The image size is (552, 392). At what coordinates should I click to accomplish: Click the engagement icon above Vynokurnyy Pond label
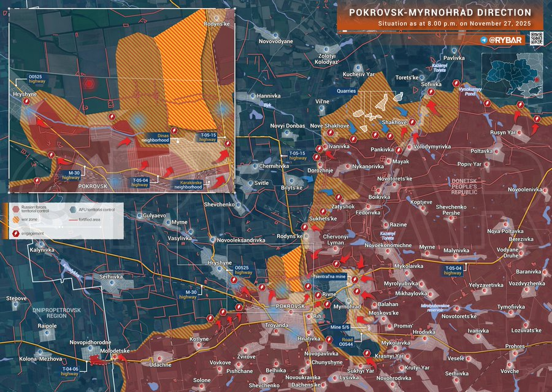click(456, 83)
